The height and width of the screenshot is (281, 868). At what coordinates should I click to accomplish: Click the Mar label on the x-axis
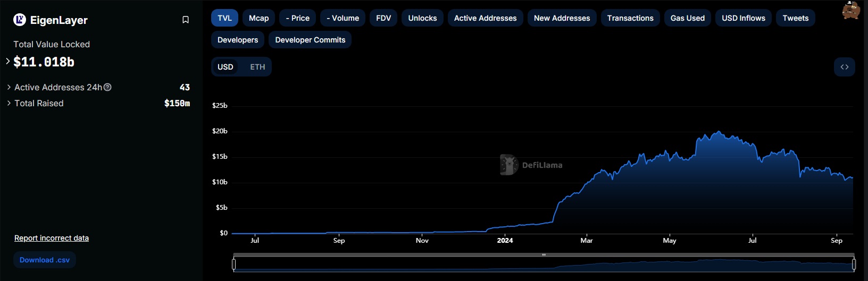(x=587, y=241)
